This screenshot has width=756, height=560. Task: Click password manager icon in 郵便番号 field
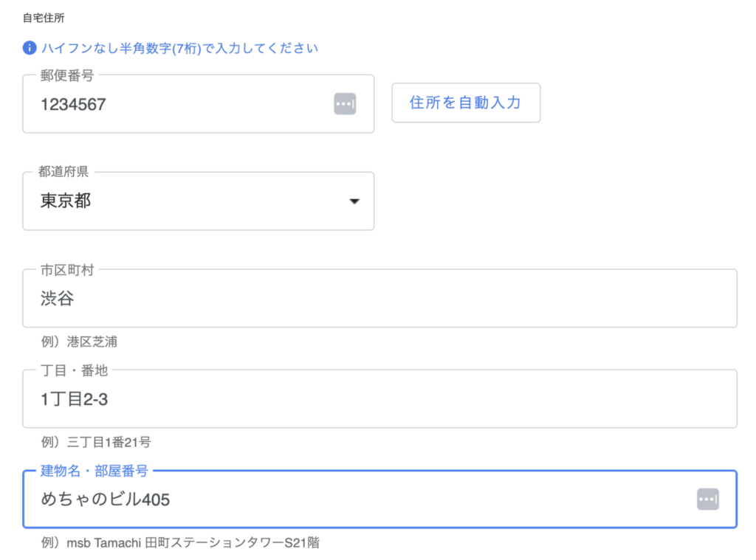345,104
